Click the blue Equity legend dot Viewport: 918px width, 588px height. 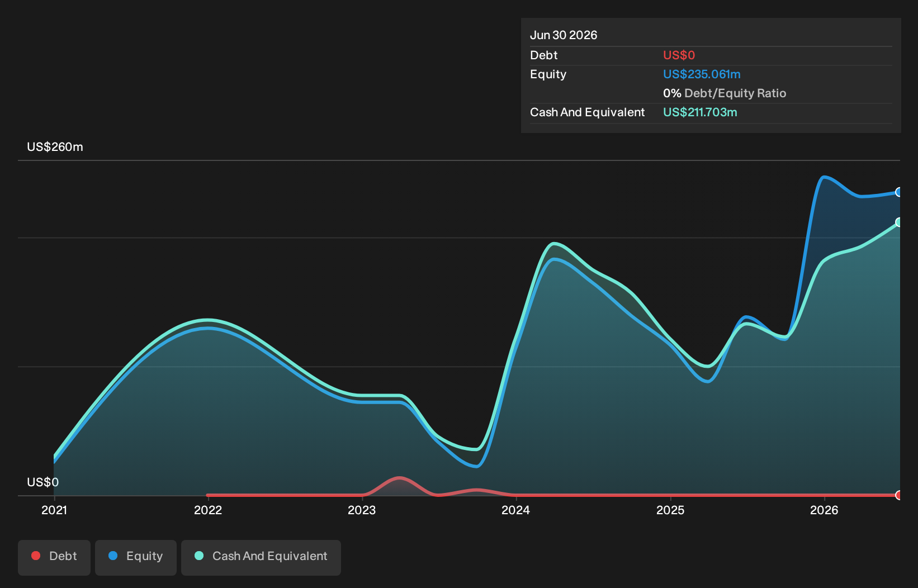[113, 556]
